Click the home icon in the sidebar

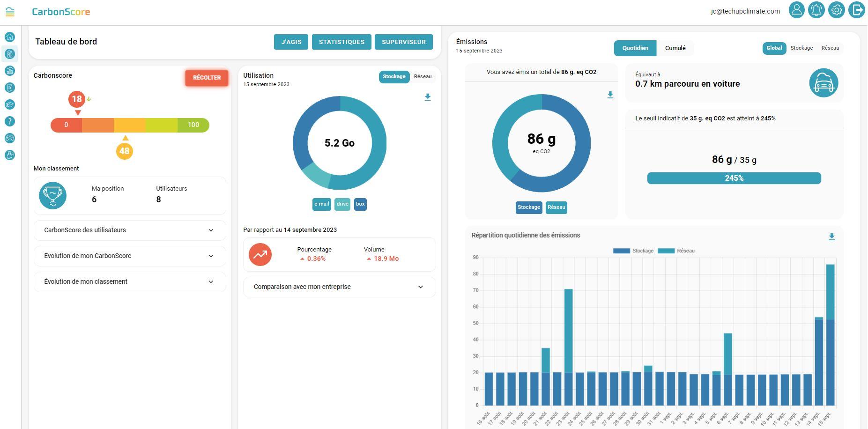(x=10, y=37)
